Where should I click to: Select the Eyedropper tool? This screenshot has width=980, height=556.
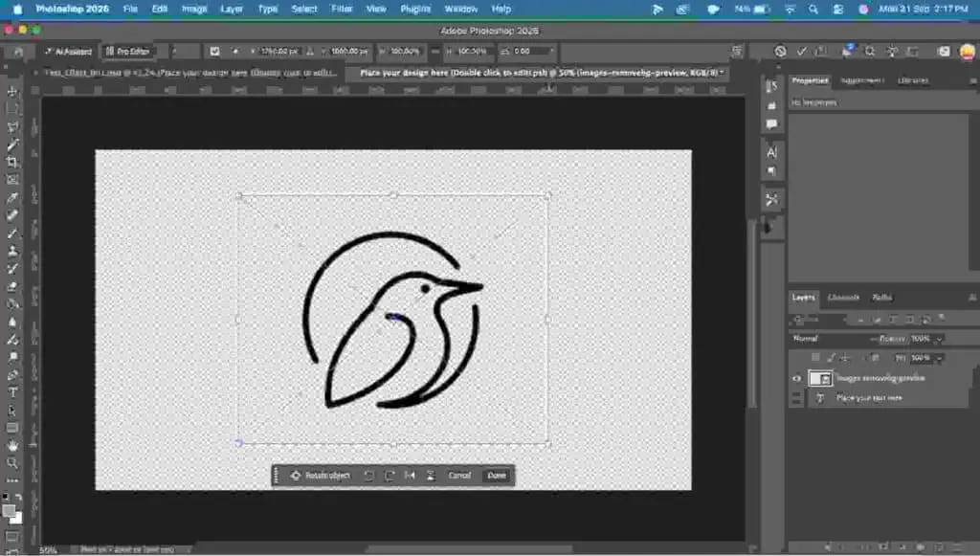11,198
